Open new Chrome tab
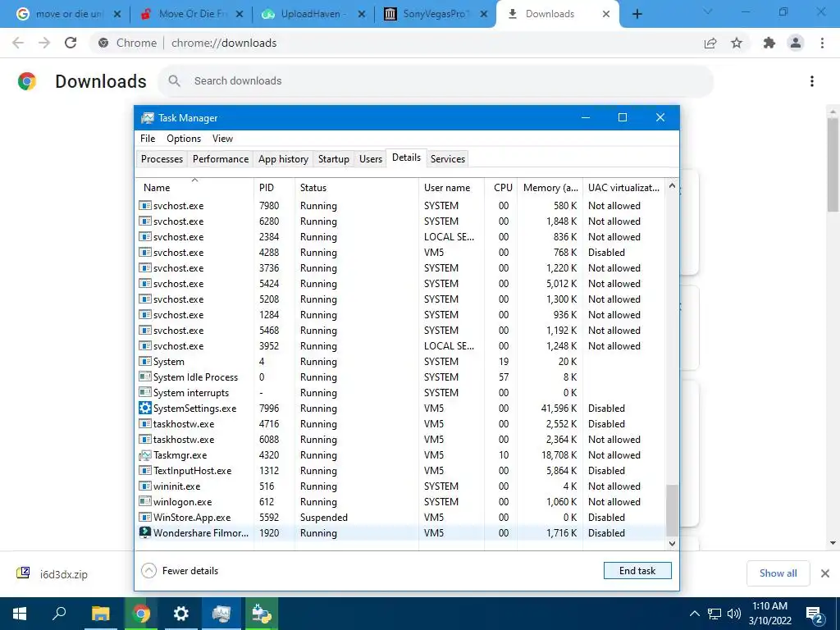This screenshot has width=840, height=630. [x=637, y=14]
